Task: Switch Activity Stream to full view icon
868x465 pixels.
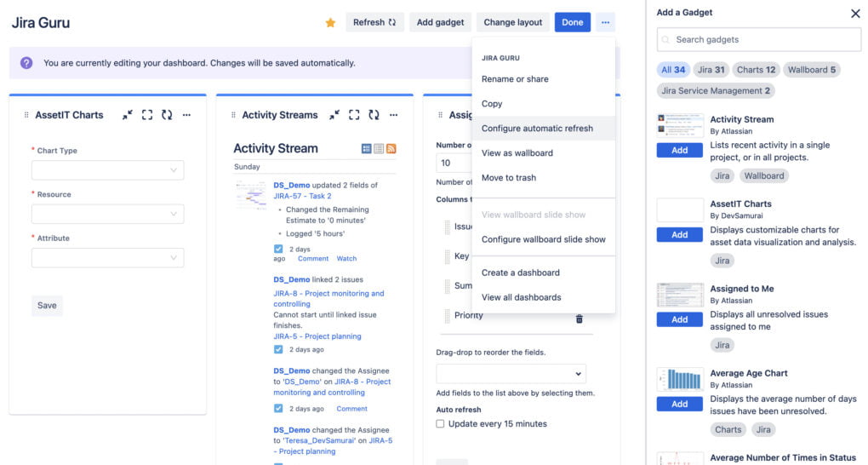Action: click(x=366, y=148)
